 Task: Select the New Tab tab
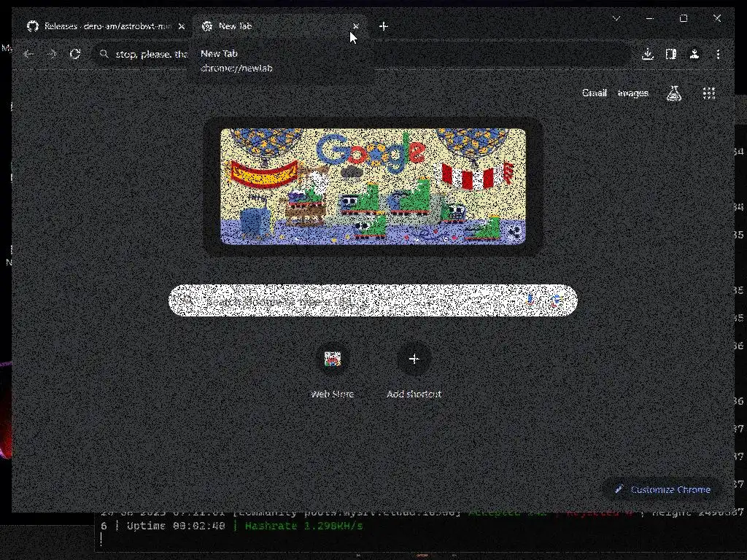(x=279, y=26)
